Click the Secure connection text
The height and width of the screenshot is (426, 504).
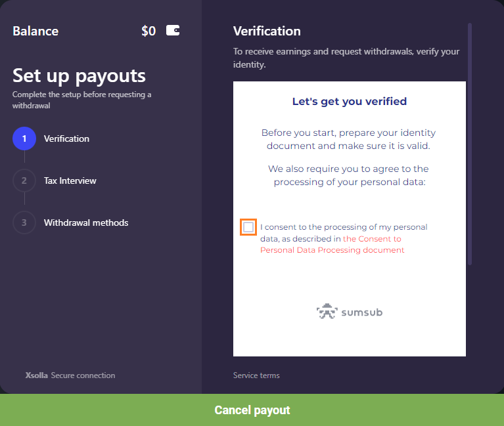(83, 375)
